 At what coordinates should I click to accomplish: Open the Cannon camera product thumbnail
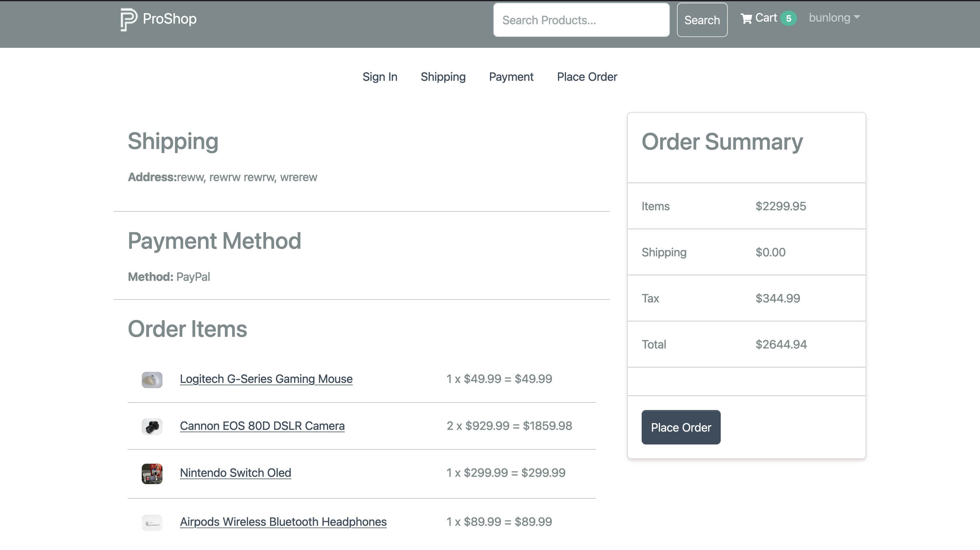(152, 426)
